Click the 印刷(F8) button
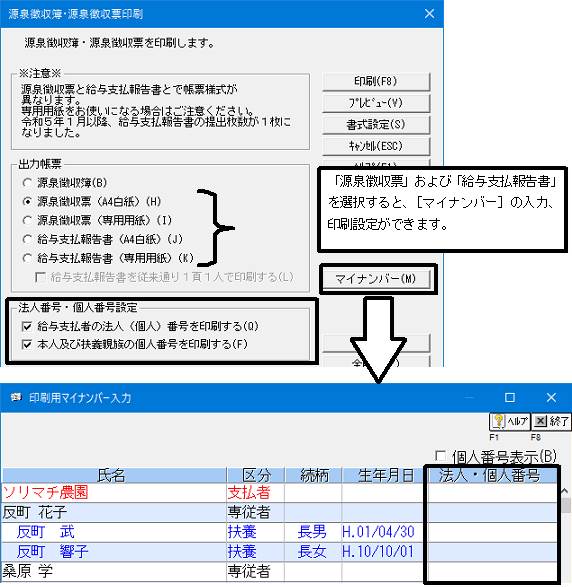572x587 pixels. coord(376,81)
